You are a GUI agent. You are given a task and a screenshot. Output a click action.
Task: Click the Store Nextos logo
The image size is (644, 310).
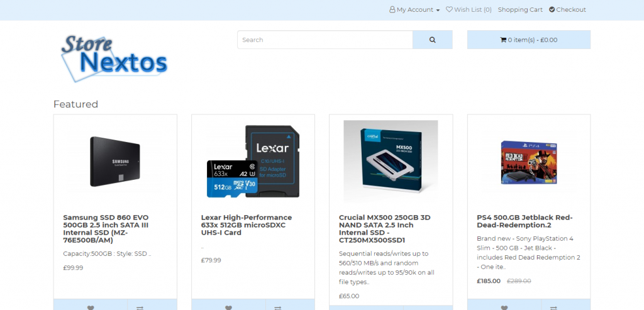pos(114,58)
